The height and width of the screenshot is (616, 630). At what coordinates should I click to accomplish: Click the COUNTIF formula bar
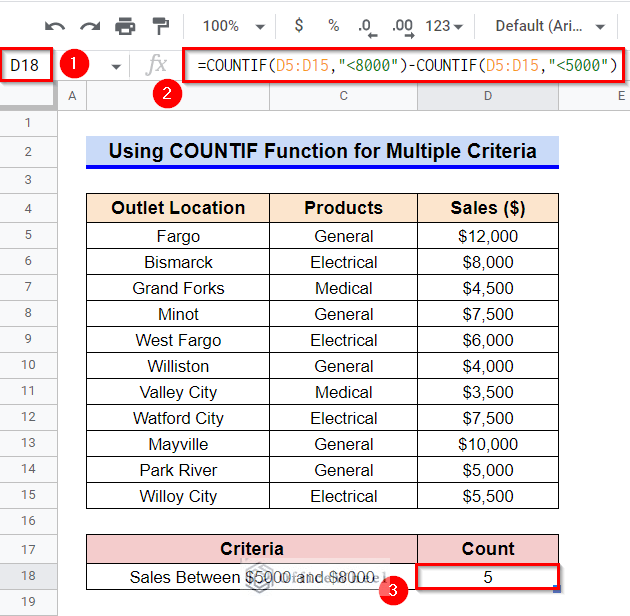[x=403, y=65]
